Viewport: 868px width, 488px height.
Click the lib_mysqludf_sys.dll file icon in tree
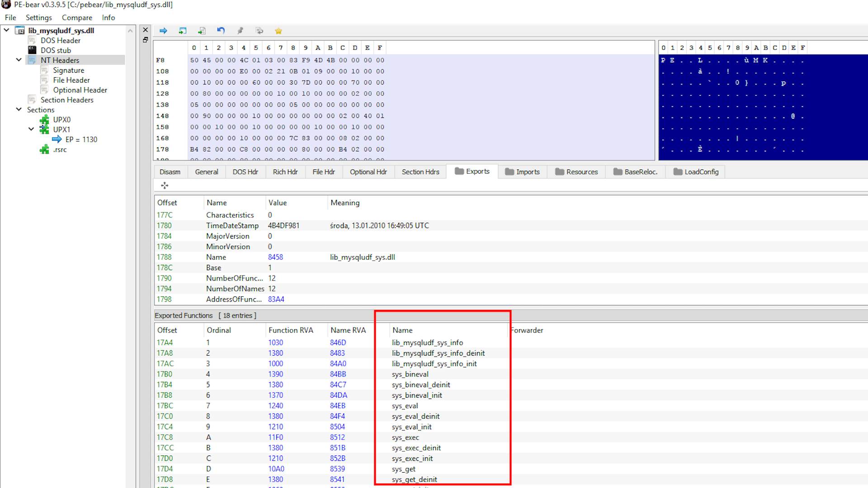20,30
